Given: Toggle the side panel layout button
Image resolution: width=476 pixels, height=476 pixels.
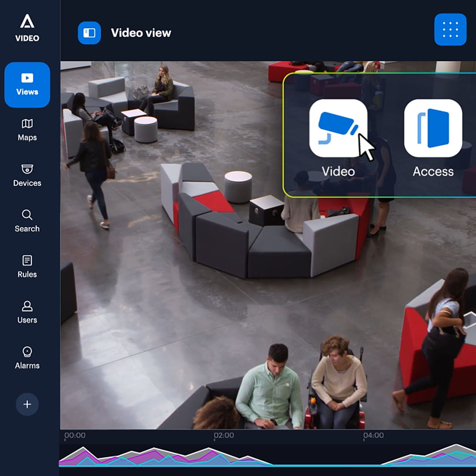Looking at the screenshot, I should [89, 33].
